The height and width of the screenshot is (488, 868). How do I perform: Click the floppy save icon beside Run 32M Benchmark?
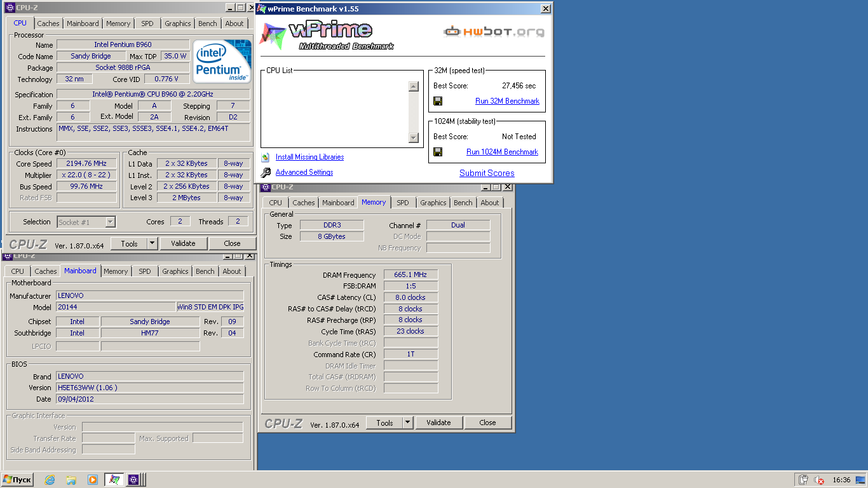point(438,101)
